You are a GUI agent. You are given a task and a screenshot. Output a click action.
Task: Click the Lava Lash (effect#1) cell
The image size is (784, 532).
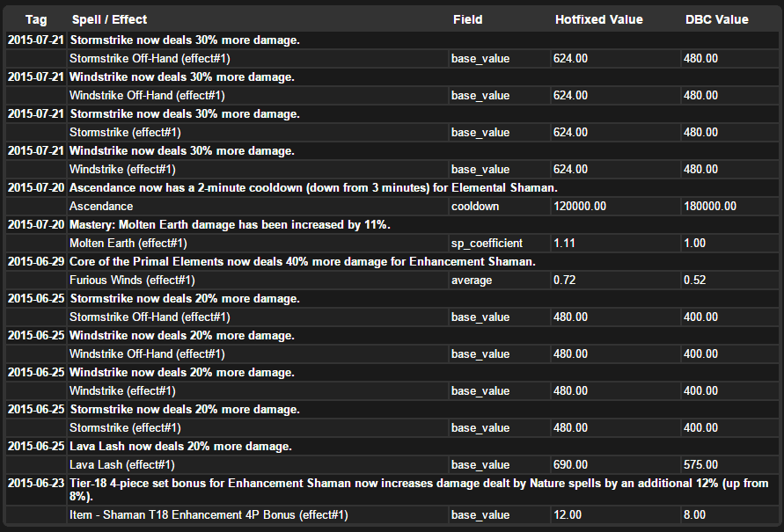122,465
